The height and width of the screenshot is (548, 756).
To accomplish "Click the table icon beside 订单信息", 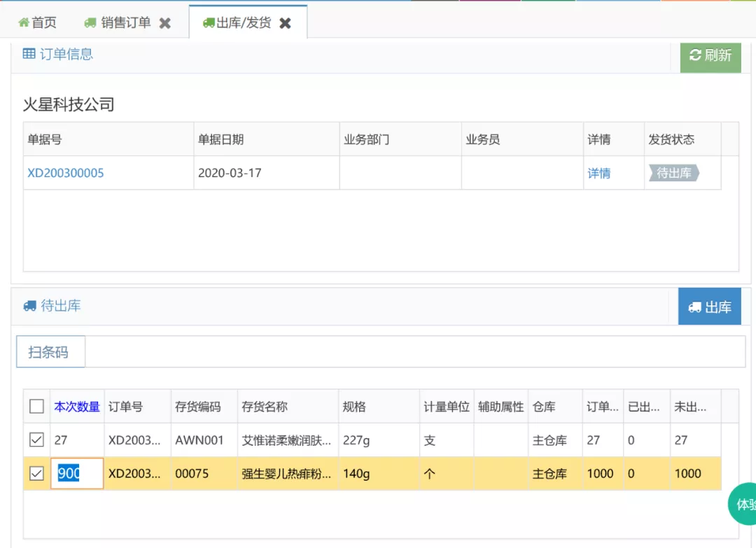I will point(29,53).
